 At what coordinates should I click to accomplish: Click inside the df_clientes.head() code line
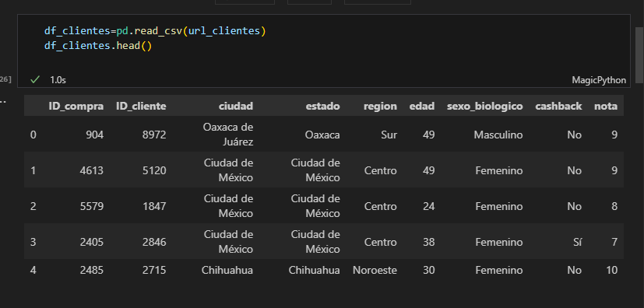click(x=98, y=46)
